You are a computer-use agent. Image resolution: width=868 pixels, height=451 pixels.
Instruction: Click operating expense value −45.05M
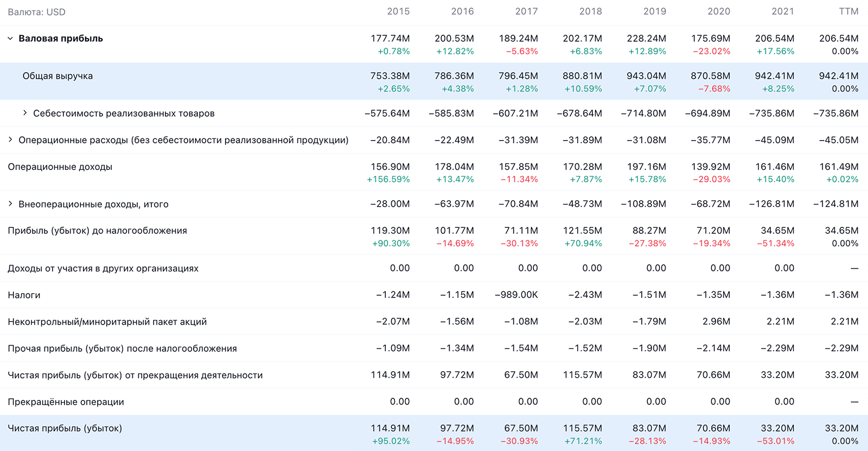(x=839, y=140)
